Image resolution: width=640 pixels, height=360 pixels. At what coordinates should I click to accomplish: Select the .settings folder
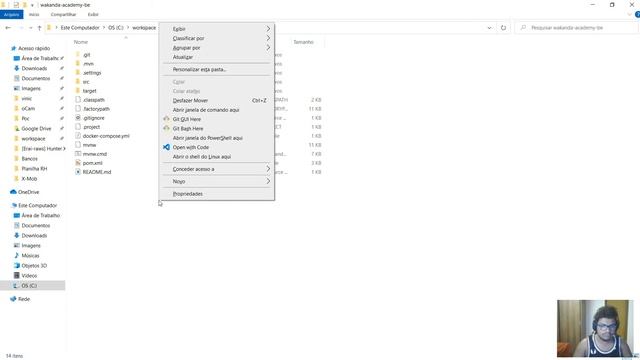pyautogui.click(x=92, y=73)
